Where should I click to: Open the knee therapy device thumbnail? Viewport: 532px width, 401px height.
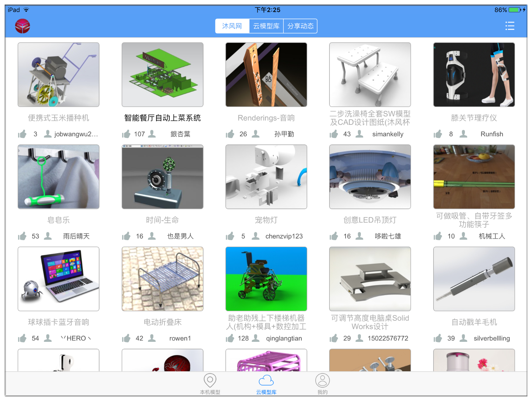point(474,75)
